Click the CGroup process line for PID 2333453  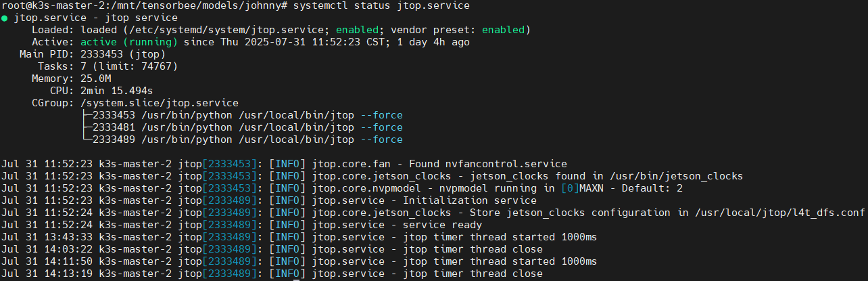click(241, 115)
